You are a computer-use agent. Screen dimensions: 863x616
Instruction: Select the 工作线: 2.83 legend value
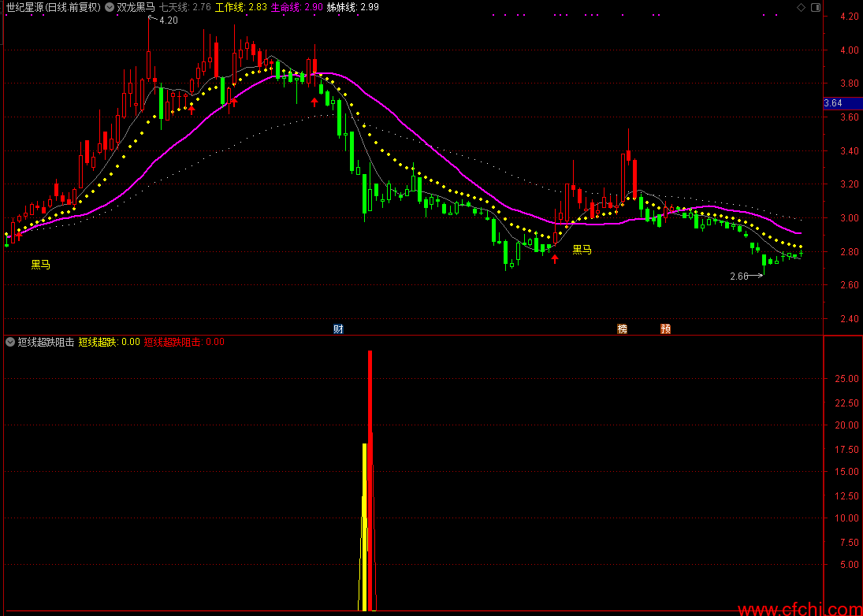(x=241, y=8)
